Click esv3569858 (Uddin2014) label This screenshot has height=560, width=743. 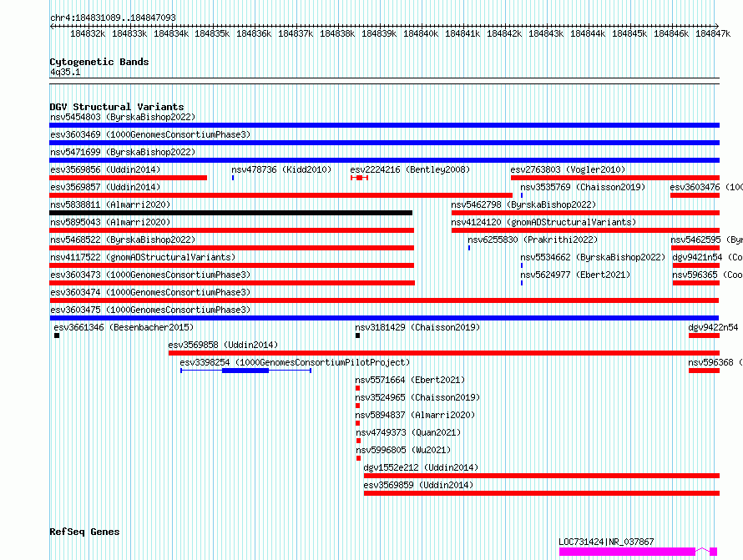(223, 345)
